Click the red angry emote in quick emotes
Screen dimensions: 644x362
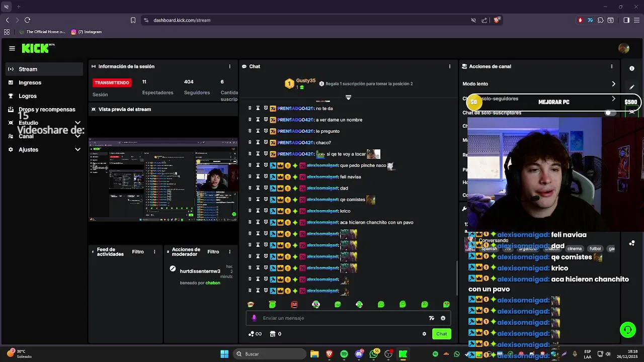pos(294,304)
